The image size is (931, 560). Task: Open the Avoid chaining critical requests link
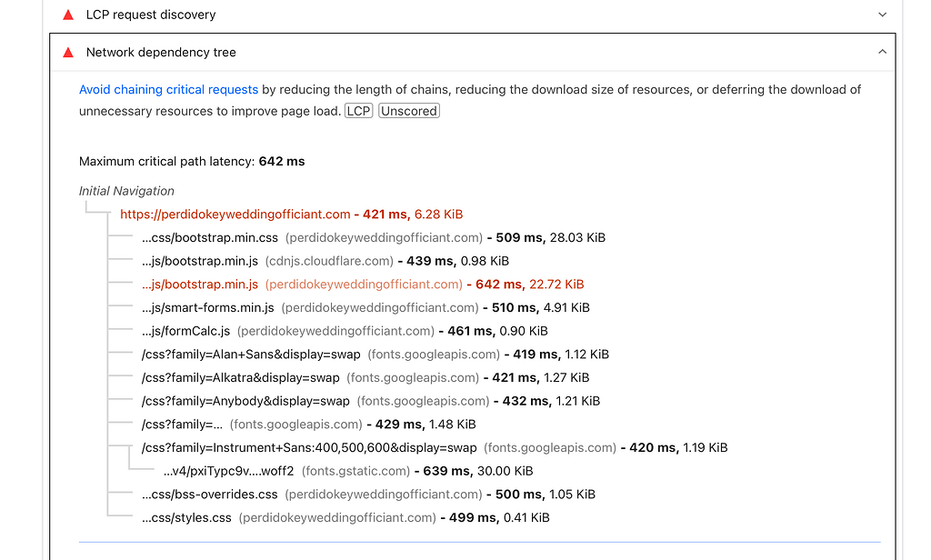(168, 90)
